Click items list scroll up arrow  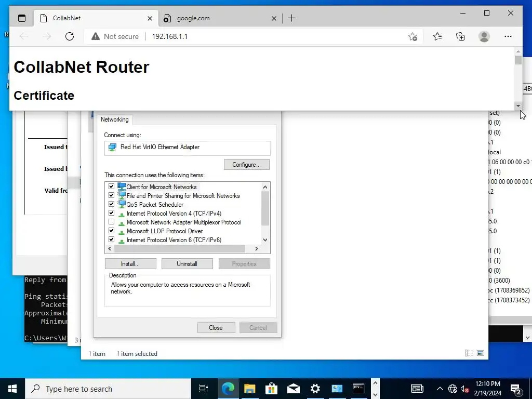pos(265,187)
